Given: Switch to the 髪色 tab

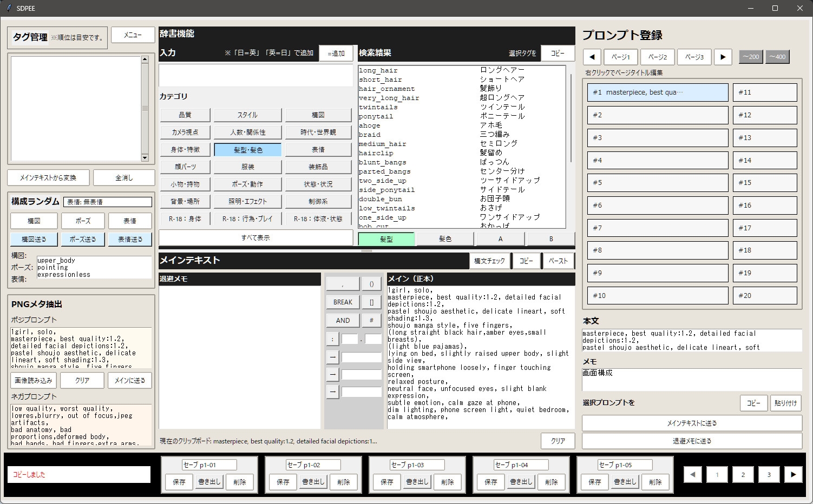Looking at the screenshot, I should (x=445, y=239).
